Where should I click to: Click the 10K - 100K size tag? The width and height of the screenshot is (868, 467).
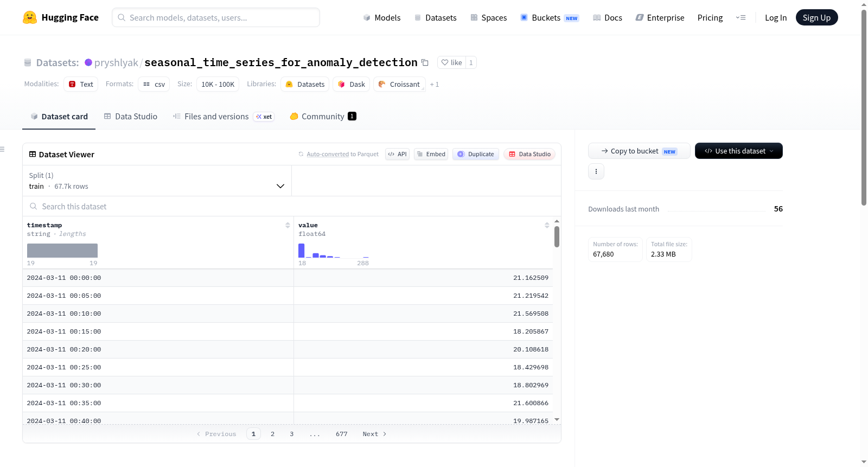point(218,84)
